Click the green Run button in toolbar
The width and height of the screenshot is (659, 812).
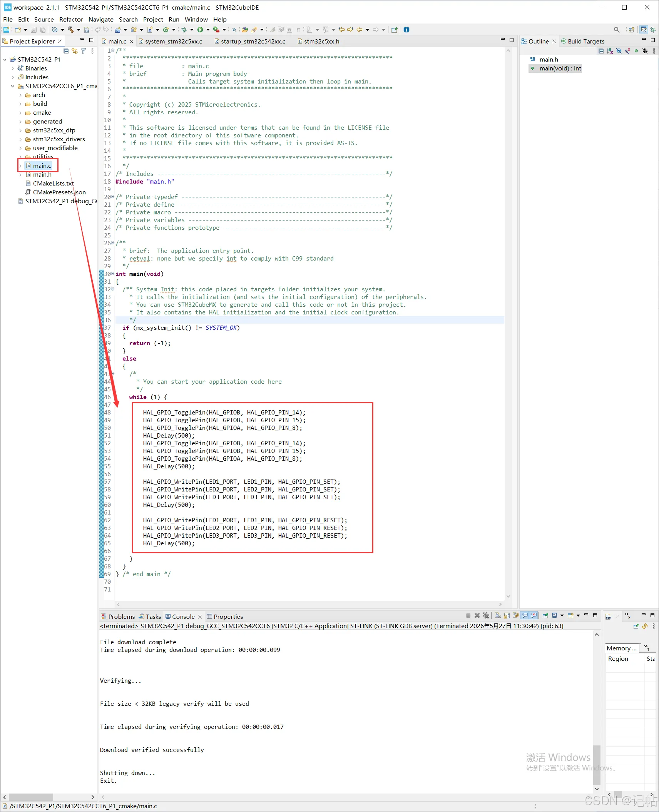200,30
